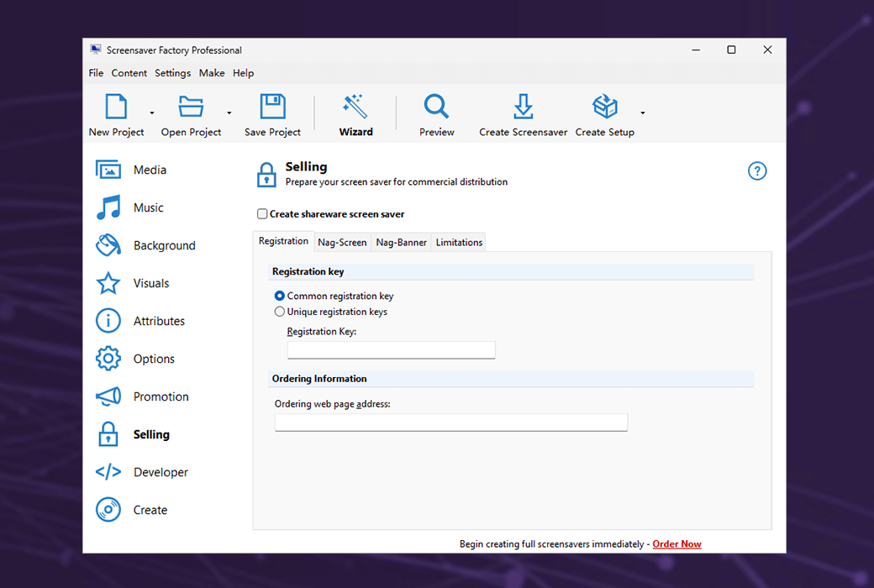This screenshot has width=874, height=588.
Task: Open the Selling padlock sidebar icon
Action: (108, 434)
